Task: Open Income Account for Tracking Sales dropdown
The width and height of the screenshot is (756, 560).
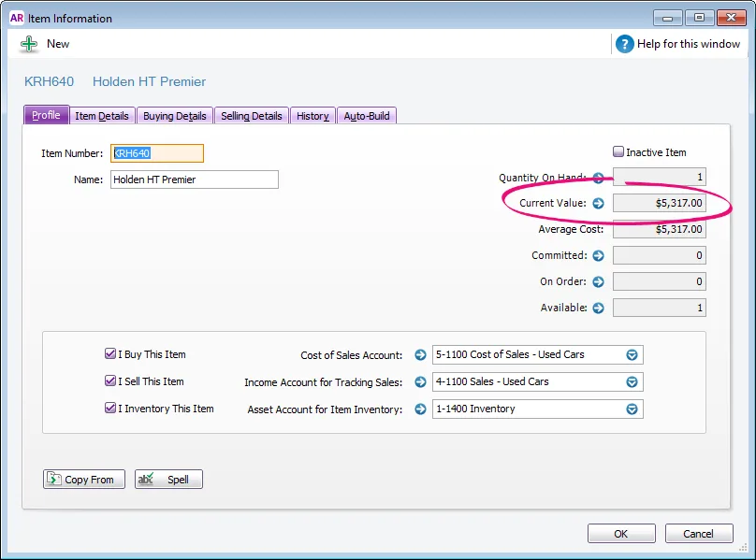Action: click(x=632, y=382)
